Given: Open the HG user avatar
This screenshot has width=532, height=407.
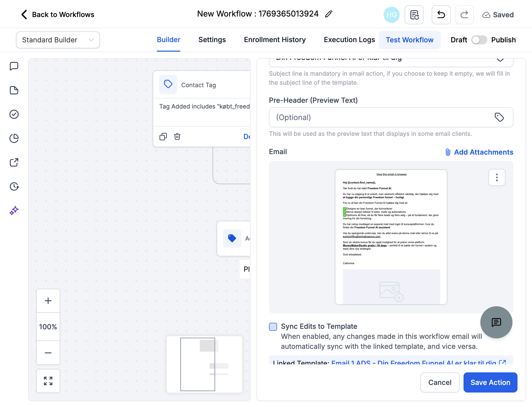Looking at the screenshot, I should point(391,15).
